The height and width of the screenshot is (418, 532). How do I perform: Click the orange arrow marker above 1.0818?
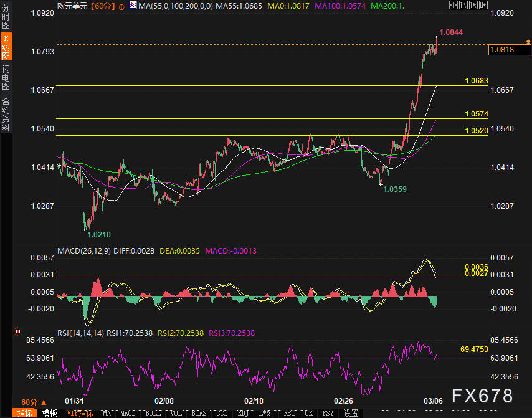point(528,41)
